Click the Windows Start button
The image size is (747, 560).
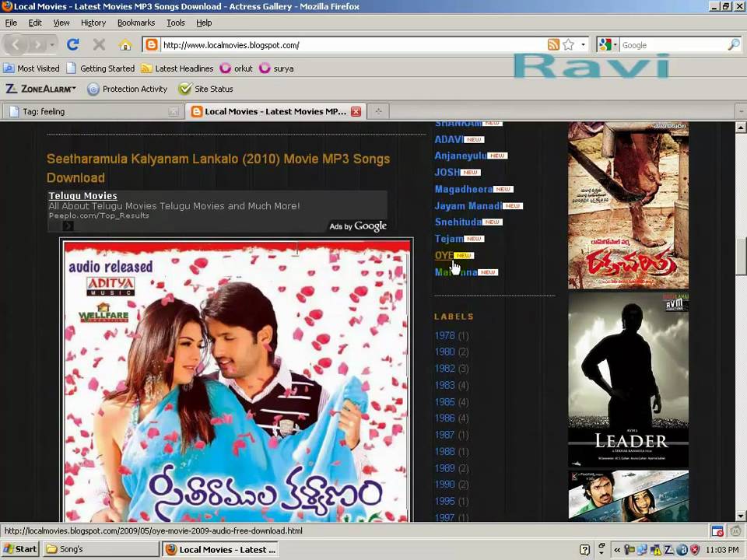coord(20,549)
